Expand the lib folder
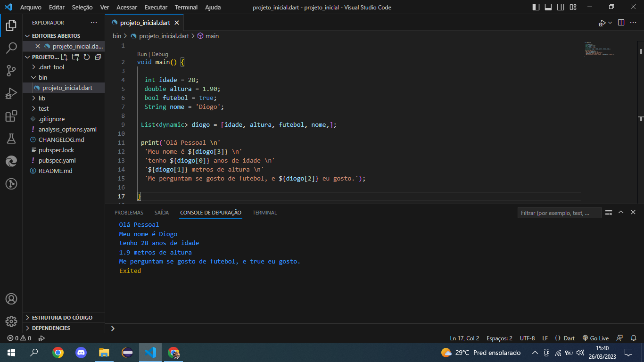 pos(64,98)
